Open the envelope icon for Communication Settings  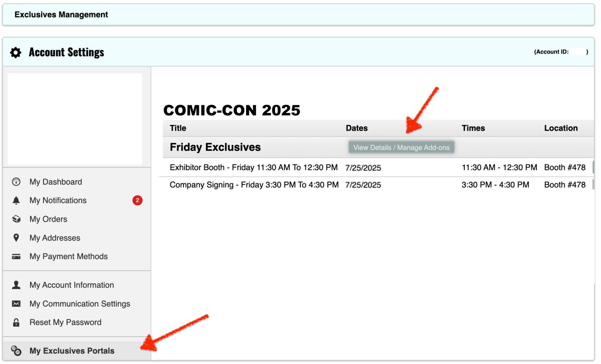(16, 303)
